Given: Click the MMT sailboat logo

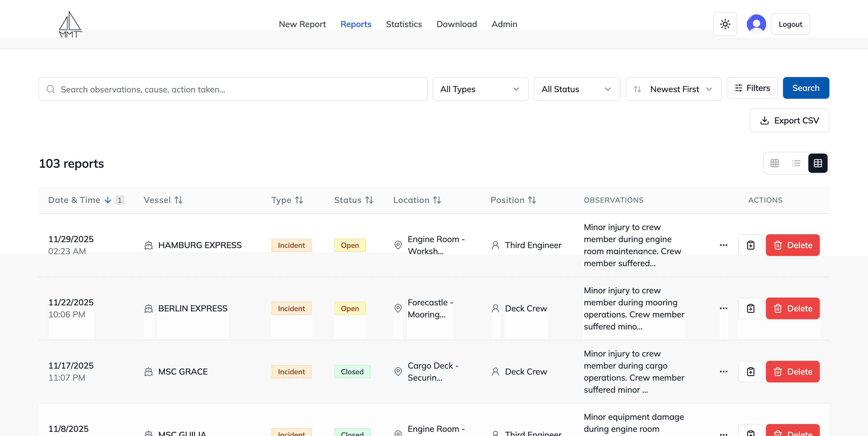Looking at the screenshot, I should [x=70, y=24].
